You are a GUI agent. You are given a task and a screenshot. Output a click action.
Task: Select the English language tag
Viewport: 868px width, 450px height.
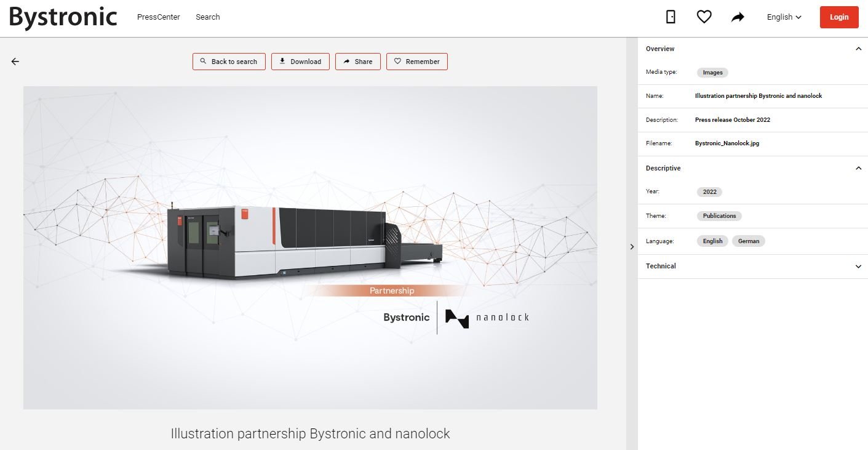coord(712,241)
